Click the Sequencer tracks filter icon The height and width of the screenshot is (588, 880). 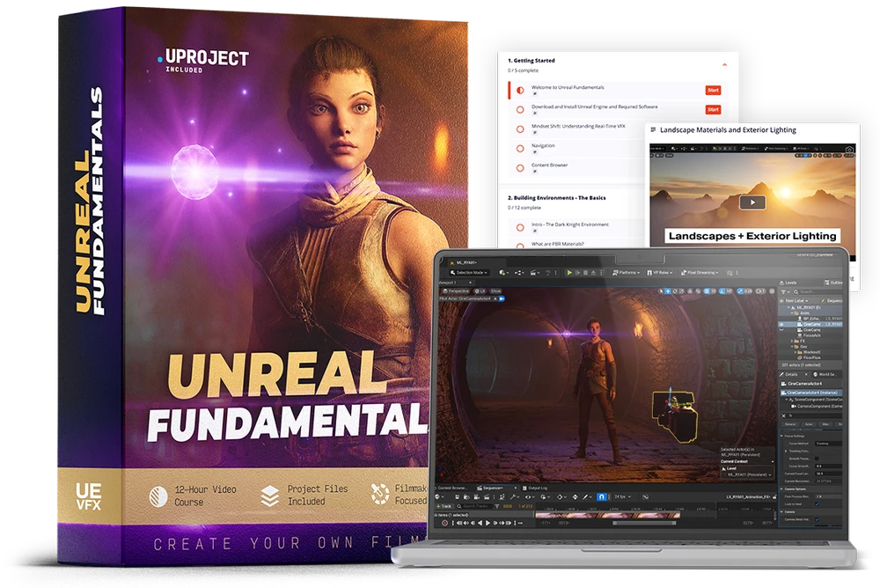coord(497,506)
